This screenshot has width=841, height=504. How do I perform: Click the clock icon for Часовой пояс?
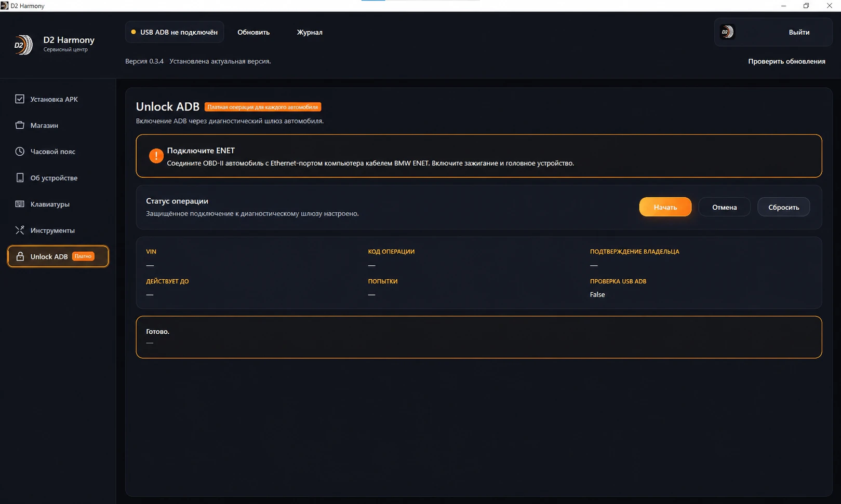20,152
